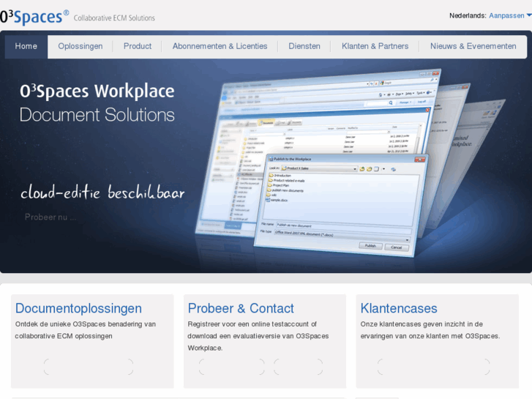Click the O3Spaces Workplace banner title
Viewport: 532px width, 399px height.
coord(97,92)
